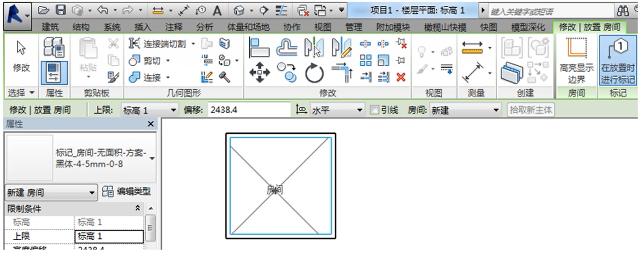Undo the last action
644x257 pixels.
coord(102,10)
